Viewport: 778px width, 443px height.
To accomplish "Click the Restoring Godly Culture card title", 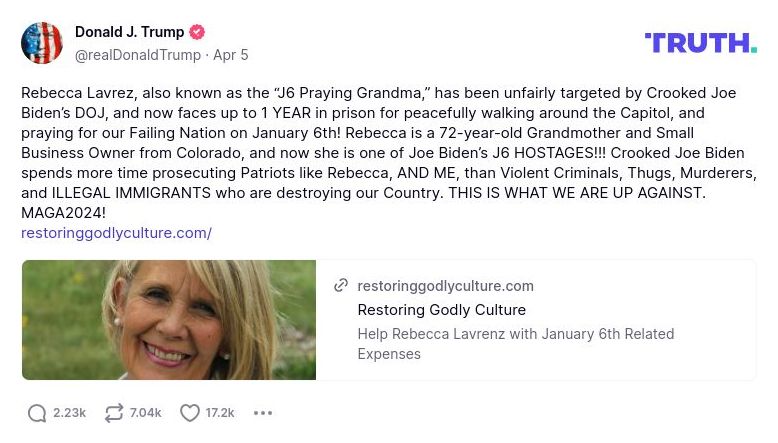I will click(441, 310).
